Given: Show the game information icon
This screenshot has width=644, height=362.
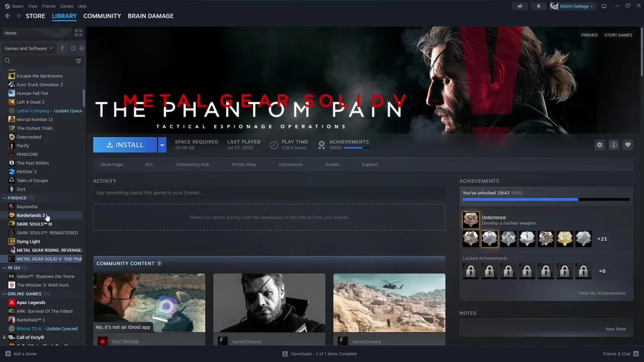Looking at the screenshot, I should pos(613,145).
